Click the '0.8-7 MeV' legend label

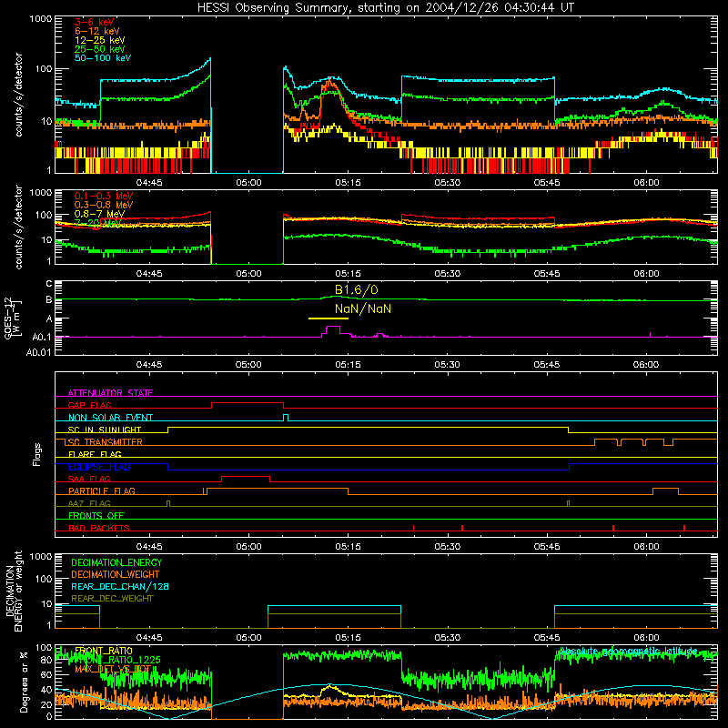tap(99, 214)
